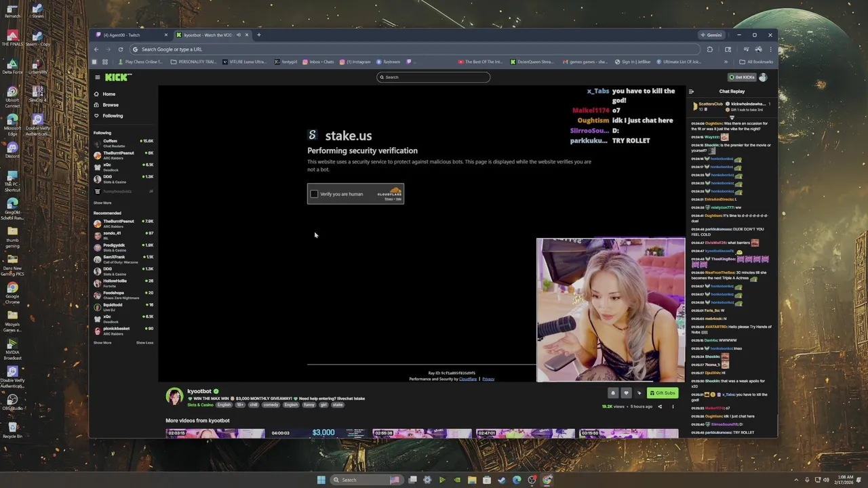Focus the Kick search box

click(x=433, y=77)
